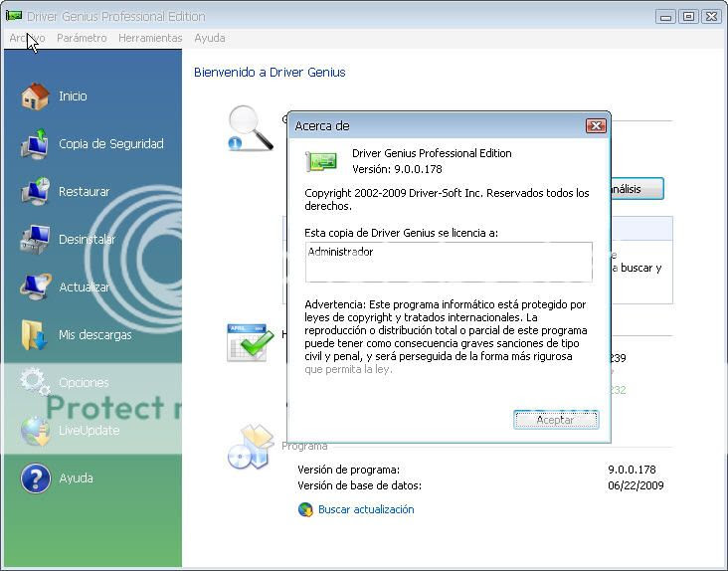Click the Versión de base de datos label

click(360, 485)
